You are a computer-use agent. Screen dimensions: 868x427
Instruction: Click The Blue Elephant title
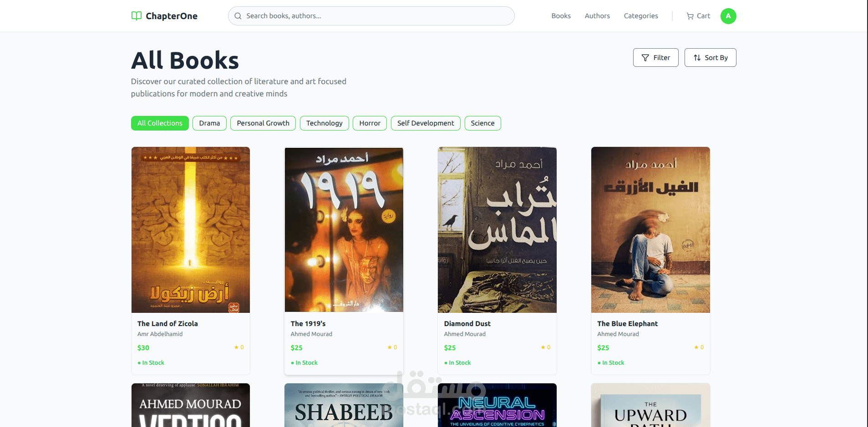coord(628,324)
